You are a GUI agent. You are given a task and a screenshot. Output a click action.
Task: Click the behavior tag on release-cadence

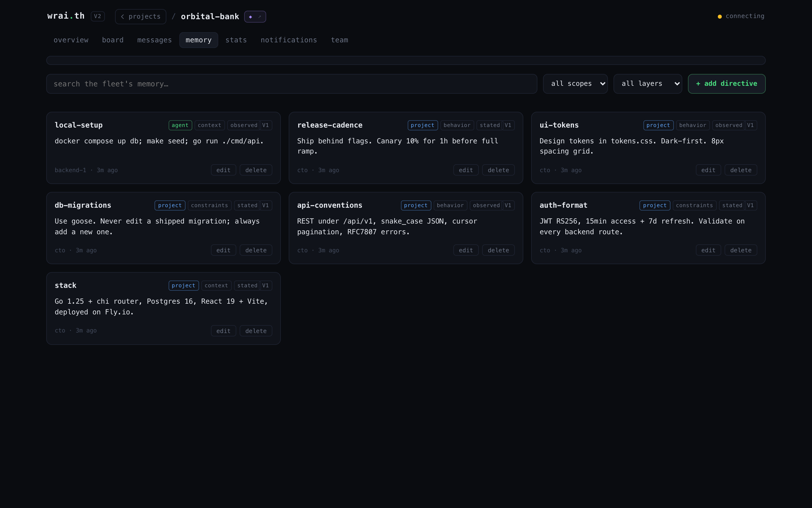coord(457,125)
